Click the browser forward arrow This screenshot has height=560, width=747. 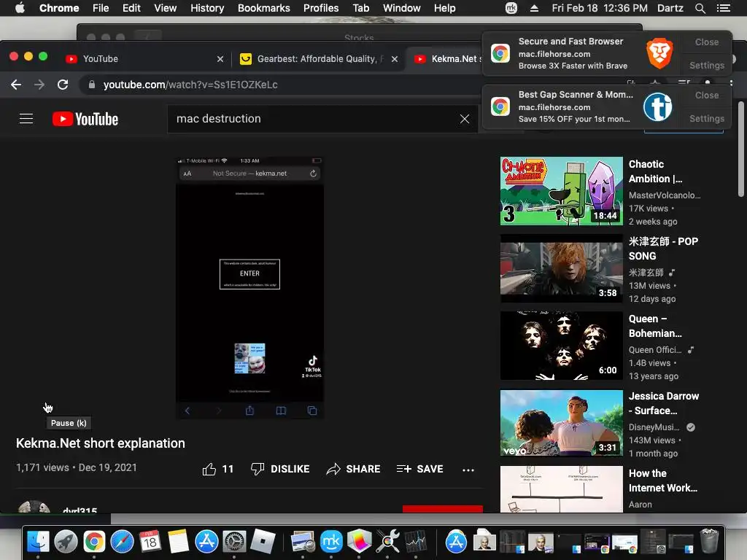pyautogui.click(x=39, y=85)
